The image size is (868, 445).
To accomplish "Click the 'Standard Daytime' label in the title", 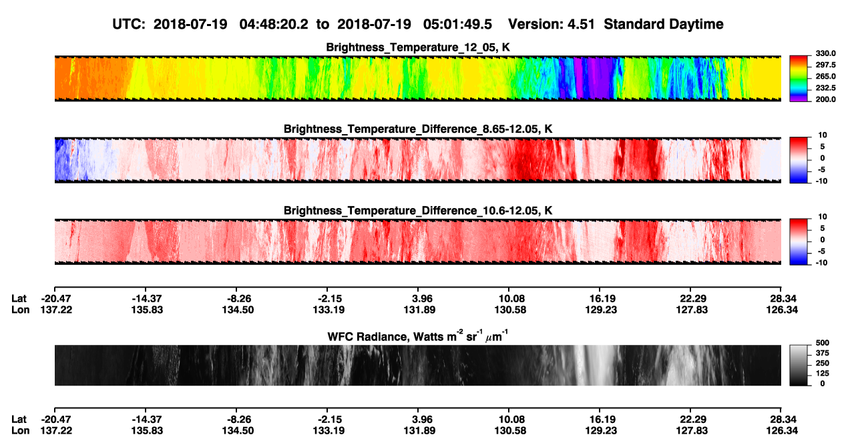I will [x=664, y=24].
